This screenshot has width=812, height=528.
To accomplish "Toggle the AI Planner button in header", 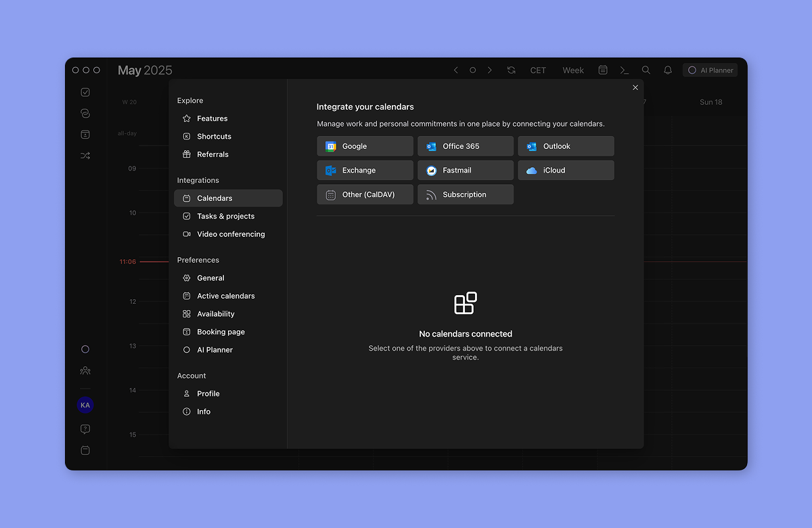I will 710,70.
